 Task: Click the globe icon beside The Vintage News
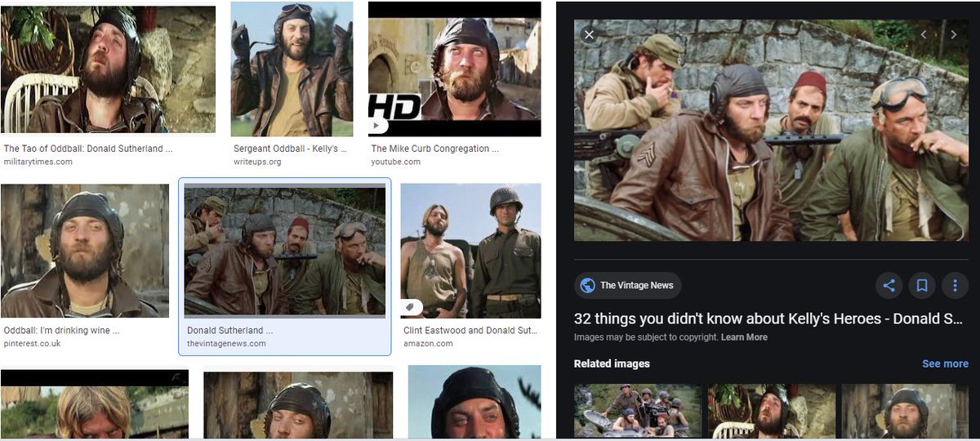tap(587, 285)
